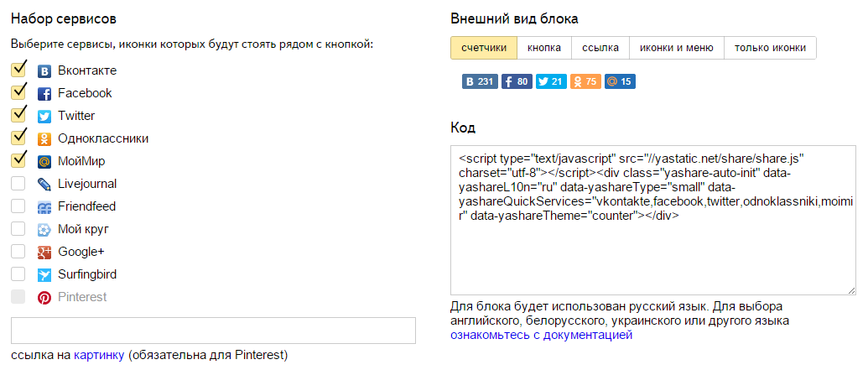Open the картинку link below the field
Viewport: 868px width, 370px height.
tap(99, 355)
